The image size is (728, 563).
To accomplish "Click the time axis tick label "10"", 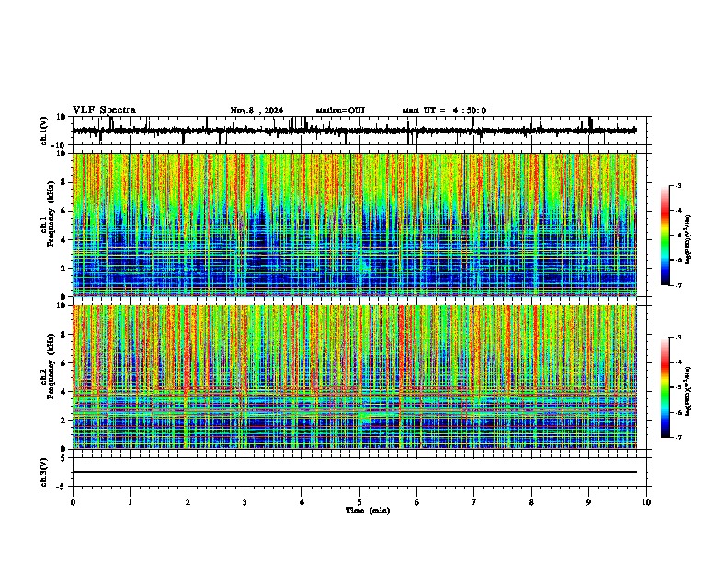I will 646,502.
